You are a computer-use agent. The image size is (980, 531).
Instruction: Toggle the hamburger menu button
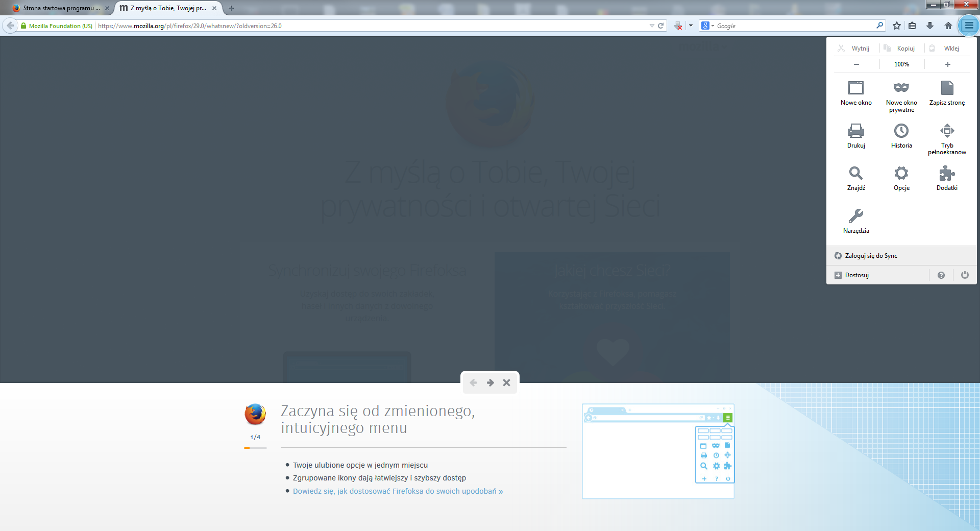click(968, 26)
